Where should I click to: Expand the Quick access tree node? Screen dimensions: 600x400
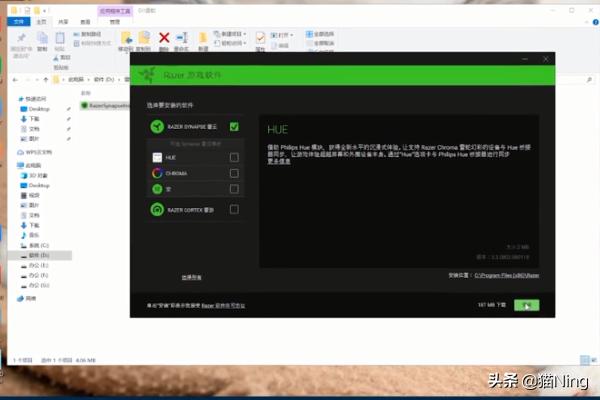click(18, 99)
